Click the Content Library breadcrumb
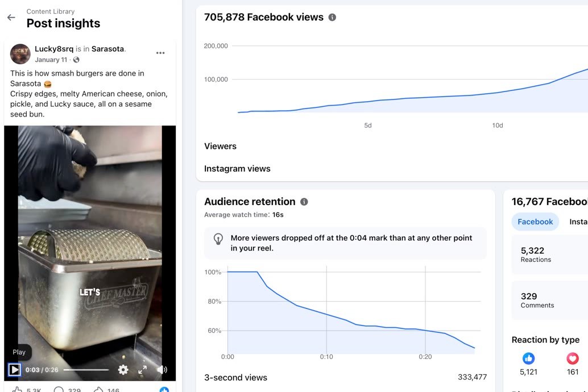The width and height of the screenshot is (588, 392). [51, 11]
